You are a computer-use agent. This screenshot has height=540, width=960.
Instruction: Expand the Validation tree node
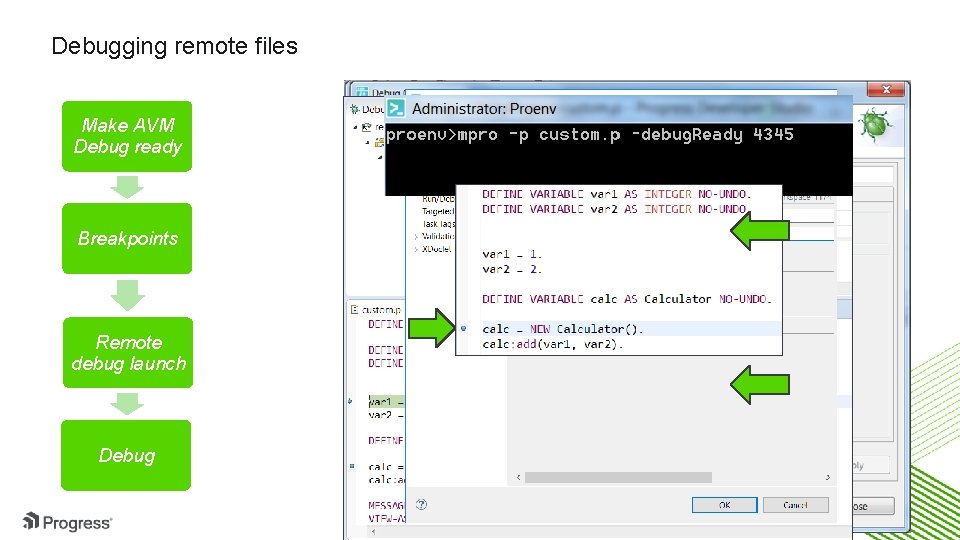(x=416, y=236)
